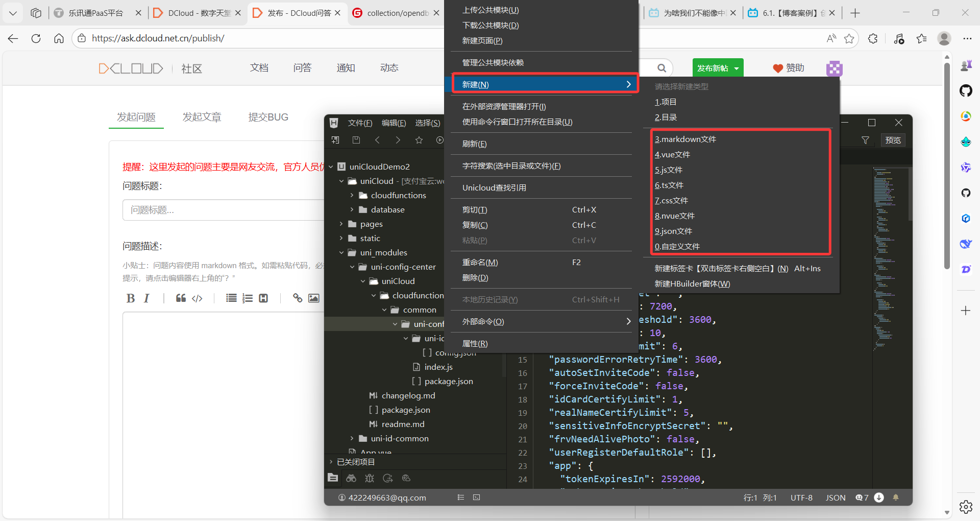This screenshot has width=980, height=521.
Task: Open the terminal icon in HBuilder status bar
Action: tap(476, 498)
